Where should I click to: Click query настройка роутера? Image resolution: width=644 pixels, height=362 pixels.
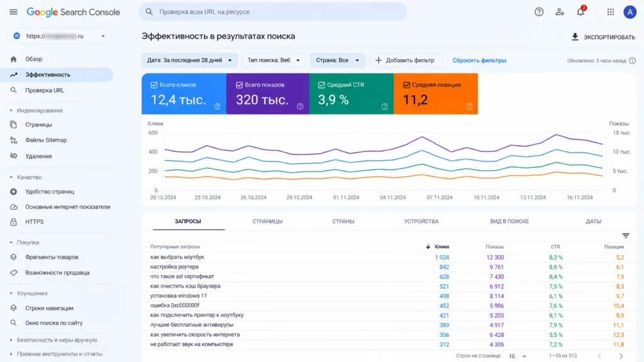174,266
